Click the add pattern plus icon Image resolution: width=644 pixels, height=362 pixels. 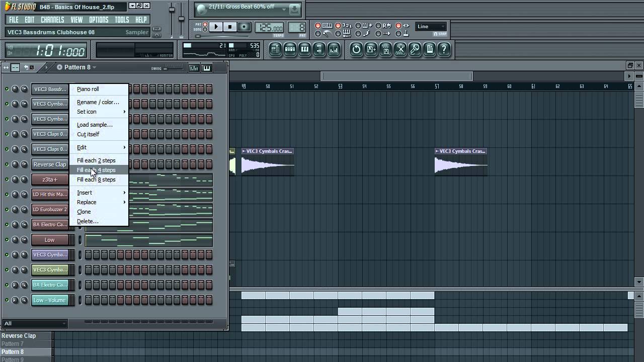click(59, 67)
